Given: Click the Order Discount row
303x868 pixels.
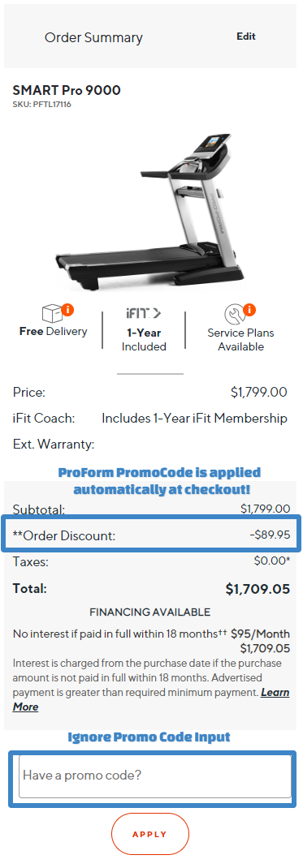Looking at the screenshot, I should point(151,535).
